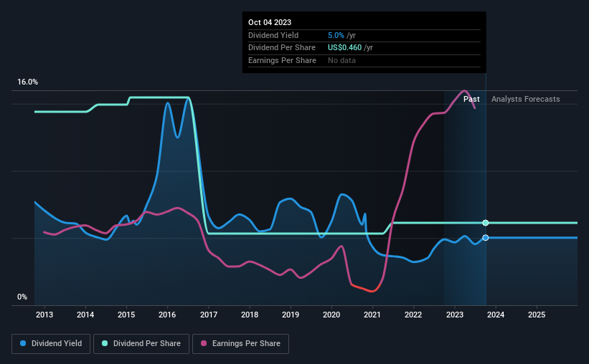The width and height of the screenshot is (589, 364).
Task: Click the Past label in the shaded region
Action: pos(471,99)
